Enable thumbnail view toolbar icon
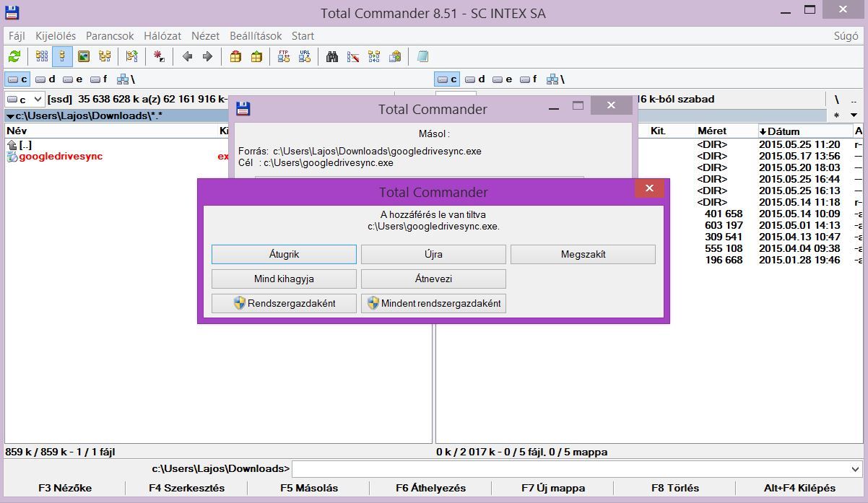Viewport: 868px width, 503px height. (x=84, y=56)
